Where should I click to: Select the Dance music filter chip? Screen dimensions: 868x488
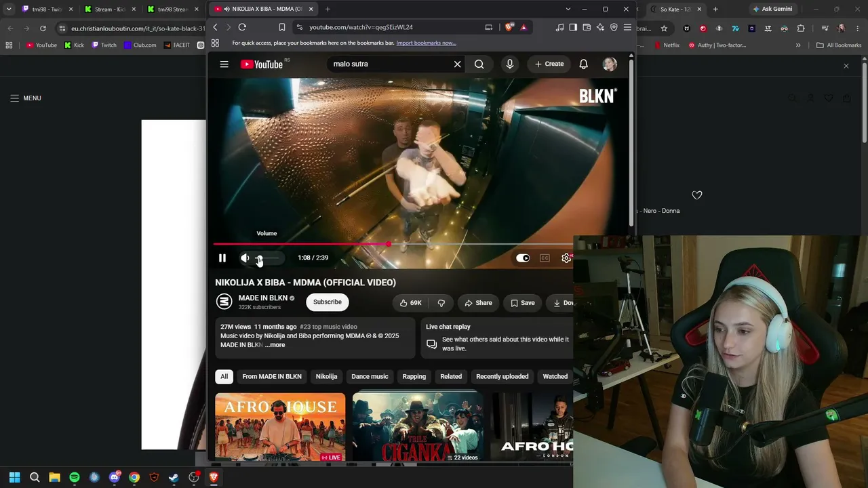coord(370,377)
